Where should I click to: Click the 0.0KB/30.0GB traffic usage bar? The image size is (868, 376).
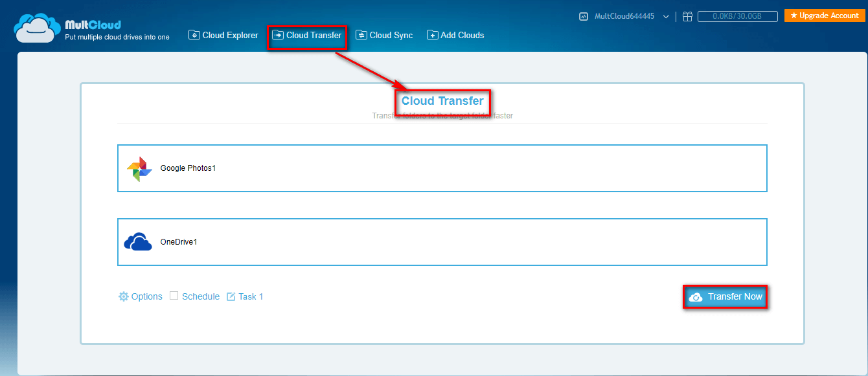coord(738,16)
